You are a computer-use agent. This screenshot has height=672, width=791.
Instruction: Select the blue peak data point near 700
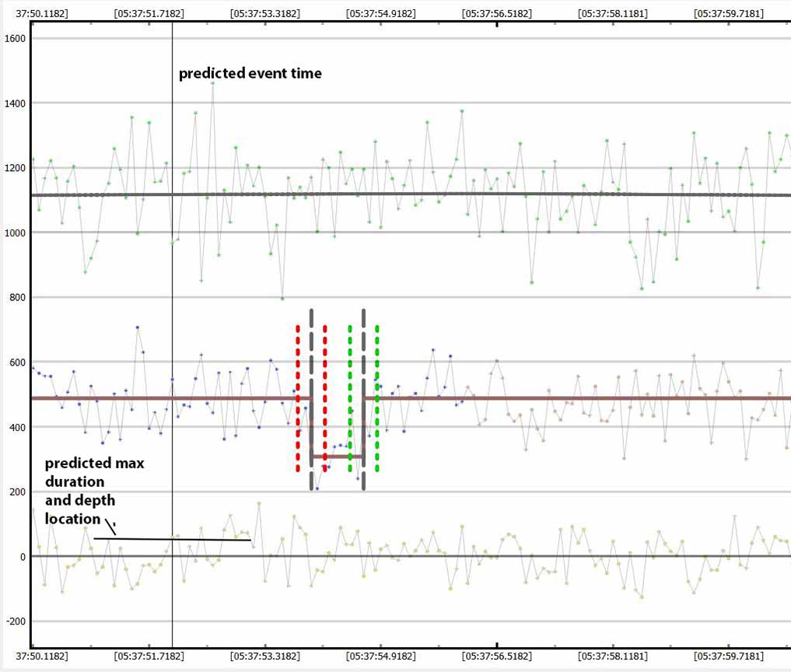point(137,327)
